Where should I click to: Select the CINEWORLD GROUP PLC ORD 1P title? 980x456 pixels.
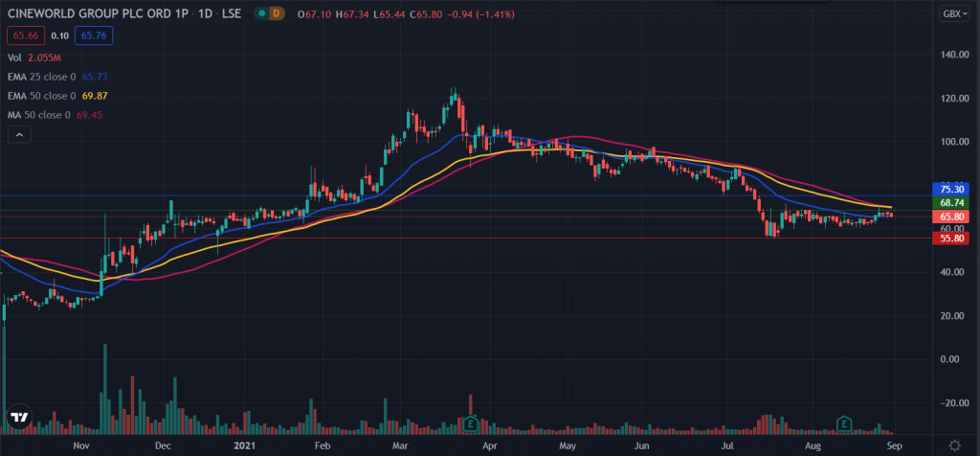pos(100,13)
